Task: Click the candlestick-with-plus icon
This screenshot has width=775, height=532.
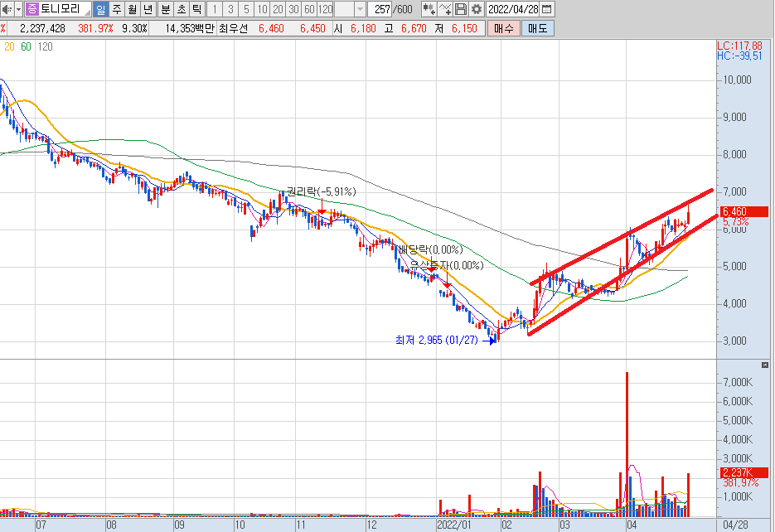Action: (x=429, y=9)
